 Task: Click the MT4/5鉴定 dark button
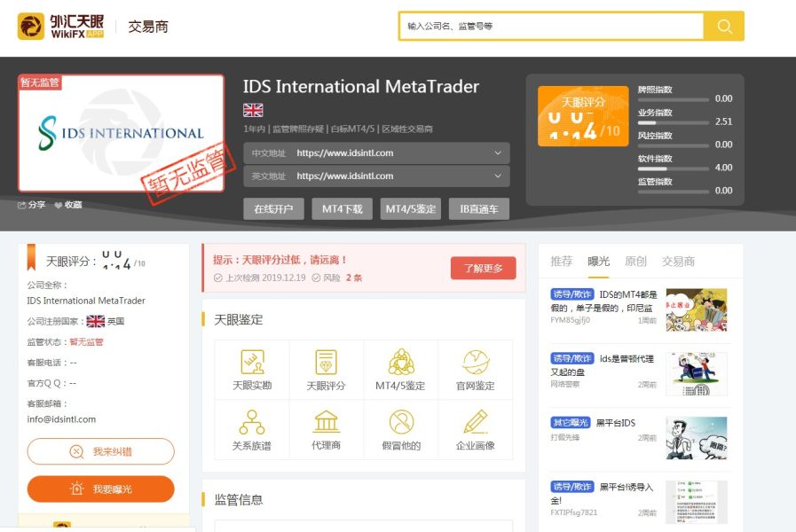tap(411, 209)
